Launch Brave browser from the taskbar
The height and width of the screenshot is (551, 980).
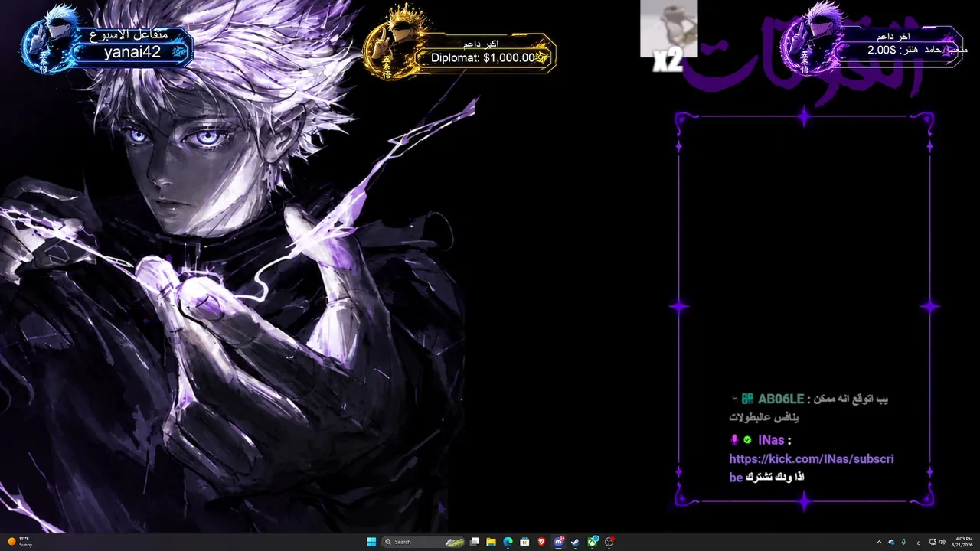pos(542,542)
